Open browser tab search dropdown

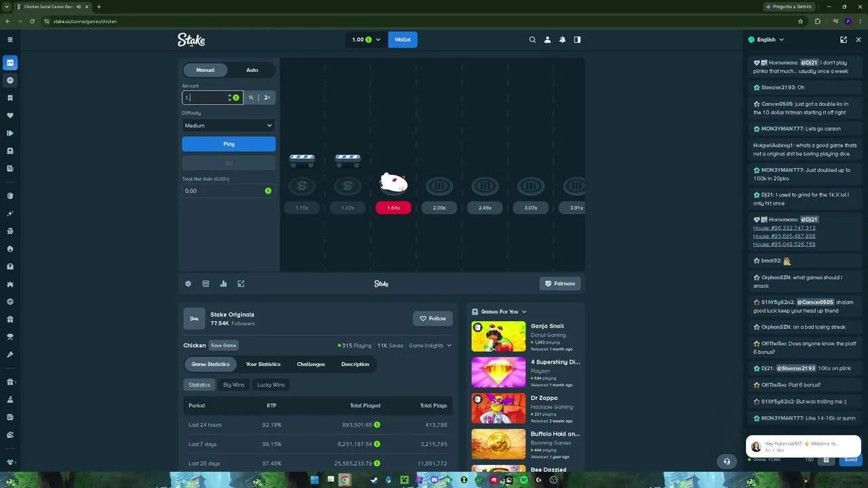click(7, 6)
